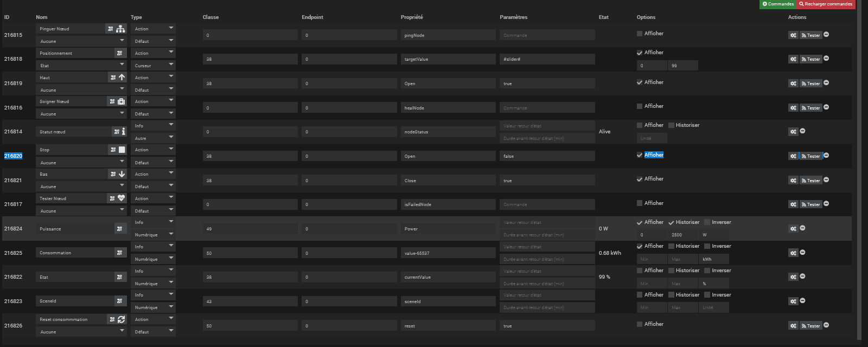
Task: Disable Historiser for the Puissance row
Action: click(x=671, y=222)
